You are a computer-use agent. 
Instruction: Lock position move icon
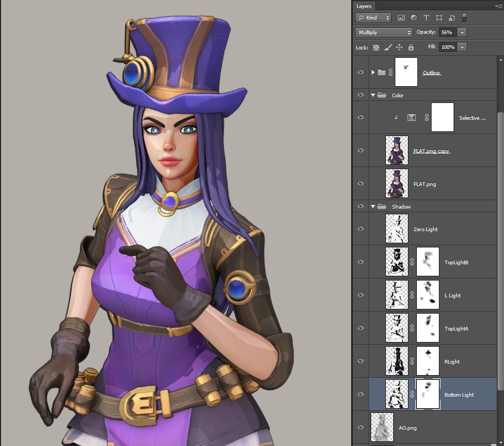399,47
